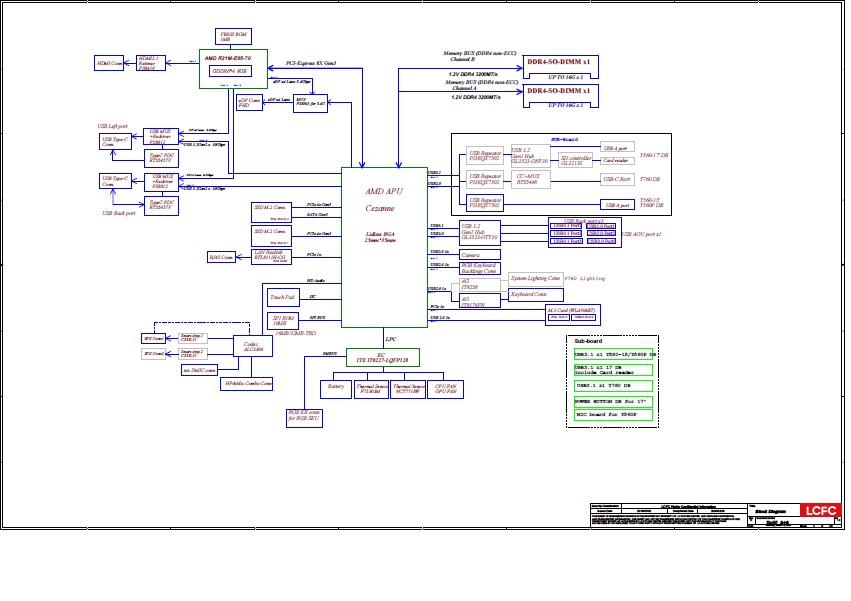Click the HP&Mic Combo Conn block
The height and width of the screenshot is (601, 851).
[246, 383]
